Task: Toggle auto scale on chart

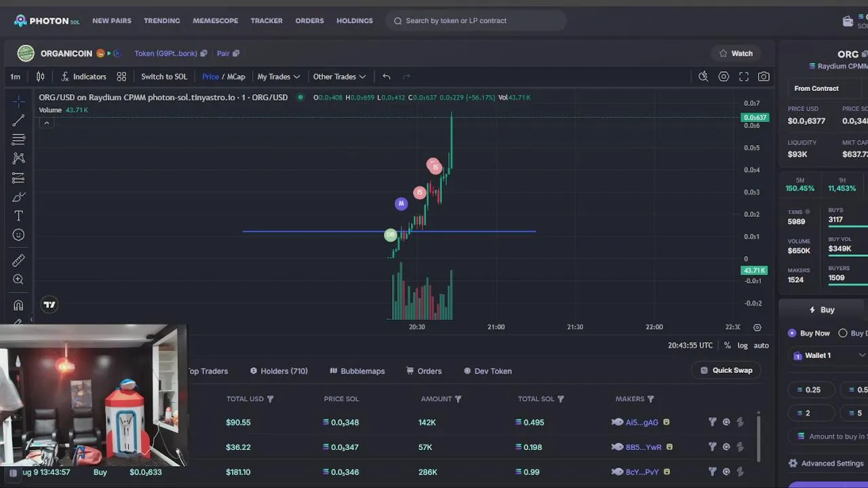Action: (762, 346)
